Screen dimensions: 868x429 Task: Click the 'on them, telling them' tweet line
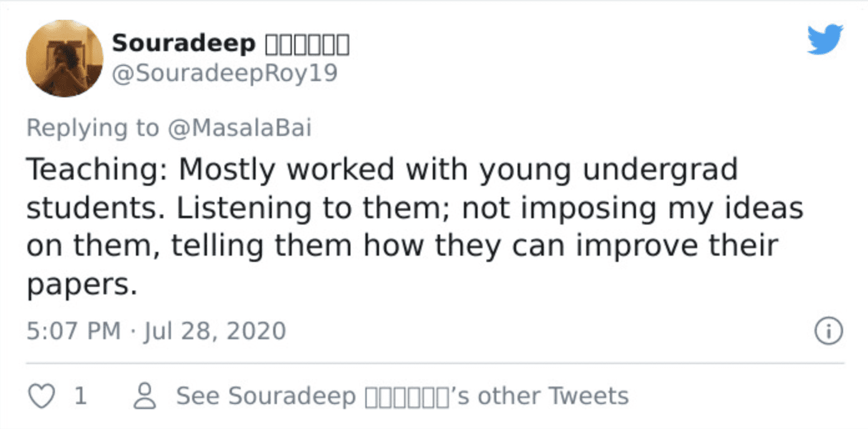402,246
